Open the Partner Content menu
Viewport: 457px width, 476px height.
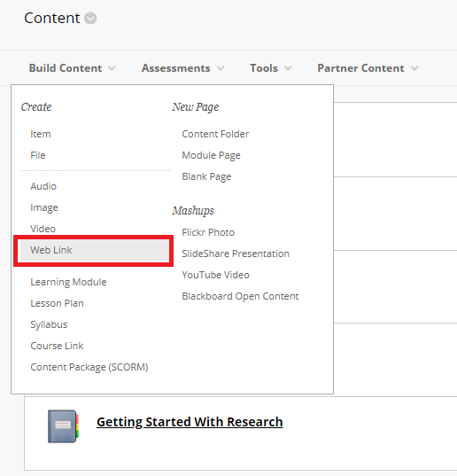click(368, 68)
